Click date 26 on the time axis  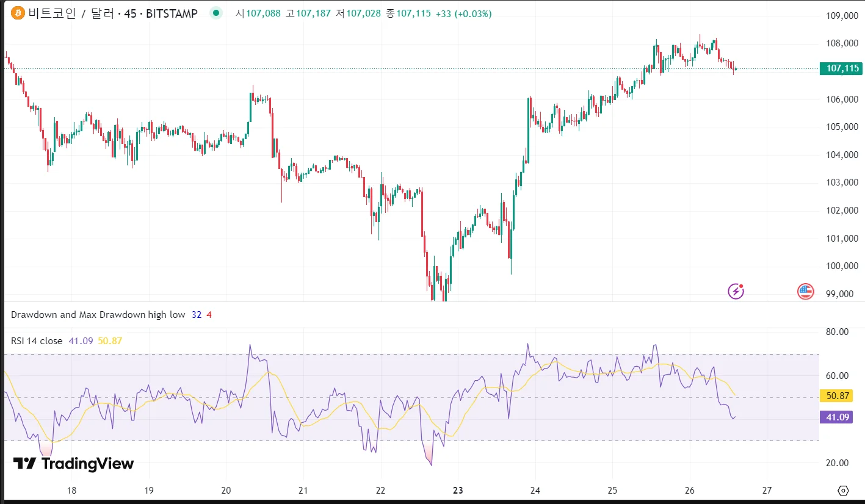pyautogui.click(x=690, y=490)
